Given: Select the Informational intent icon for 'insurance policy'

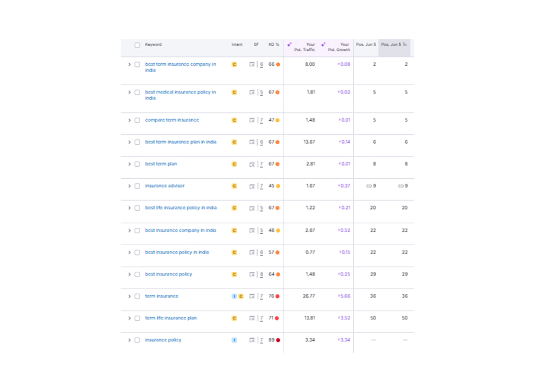Looking at the screenshot, I should (x=234, y=340).
